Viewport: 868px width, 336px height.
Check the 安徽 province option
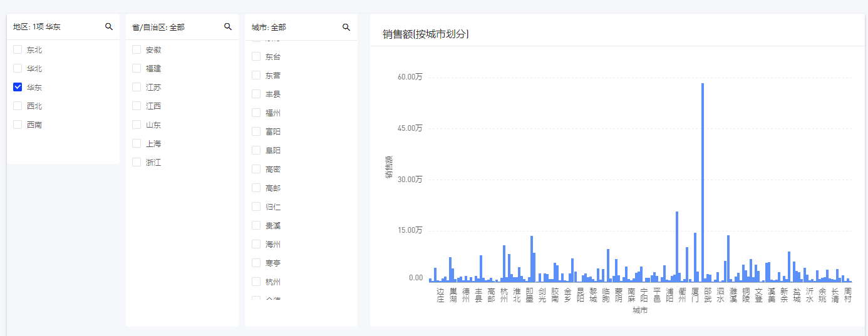coord(137,49)
